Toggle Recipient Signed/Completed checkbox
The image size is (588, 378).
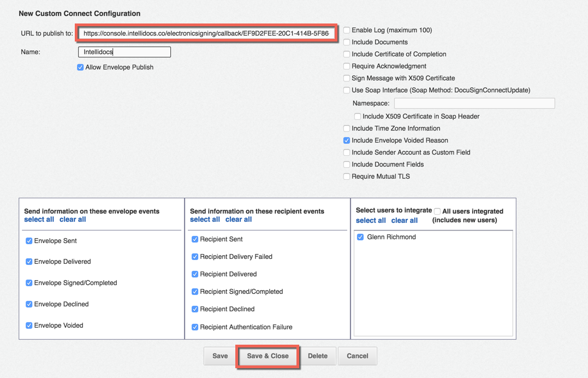coord(195,292)
